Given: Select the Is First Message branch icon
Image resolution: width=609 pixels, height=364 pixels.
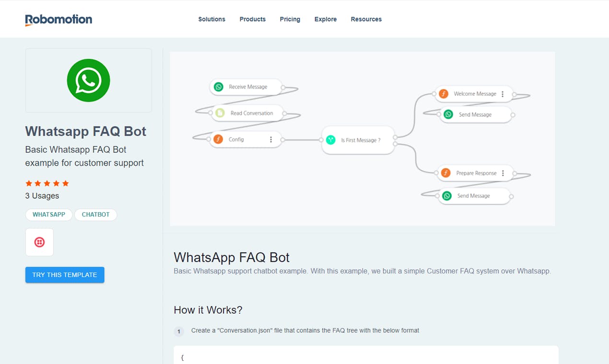Looking at the screenshot, I should (330, 140).
